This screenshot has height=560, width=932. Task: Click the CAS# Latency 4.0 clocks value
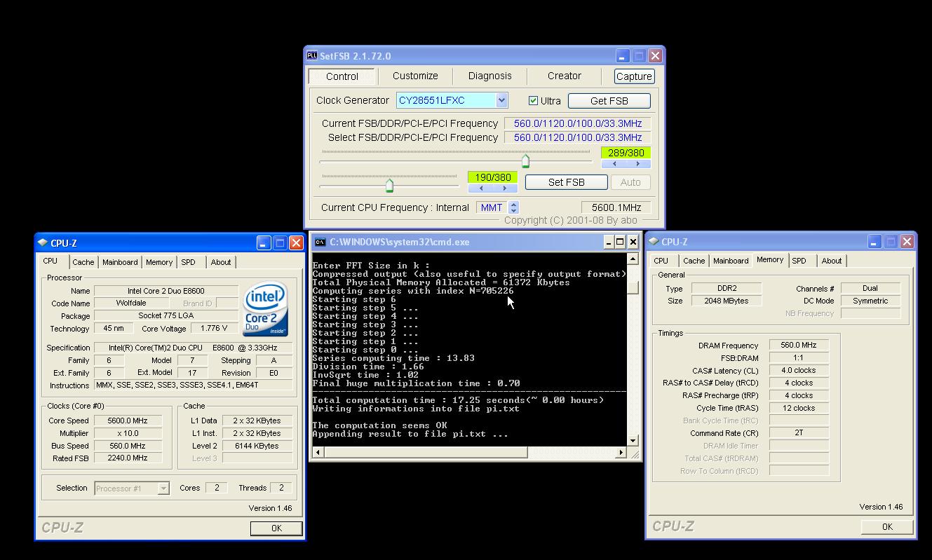click(799, 370)
